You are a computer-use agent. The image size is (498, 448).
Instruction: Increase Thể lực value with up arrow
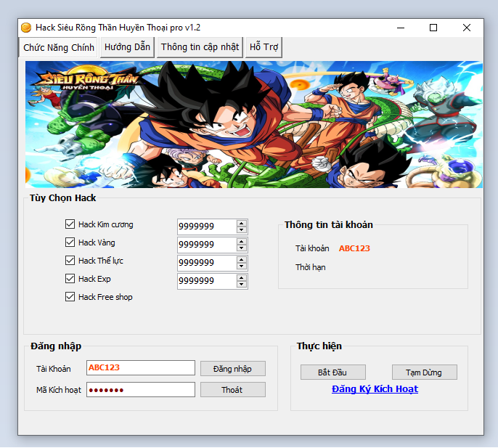pyautogui.click(x=242, y=259)
